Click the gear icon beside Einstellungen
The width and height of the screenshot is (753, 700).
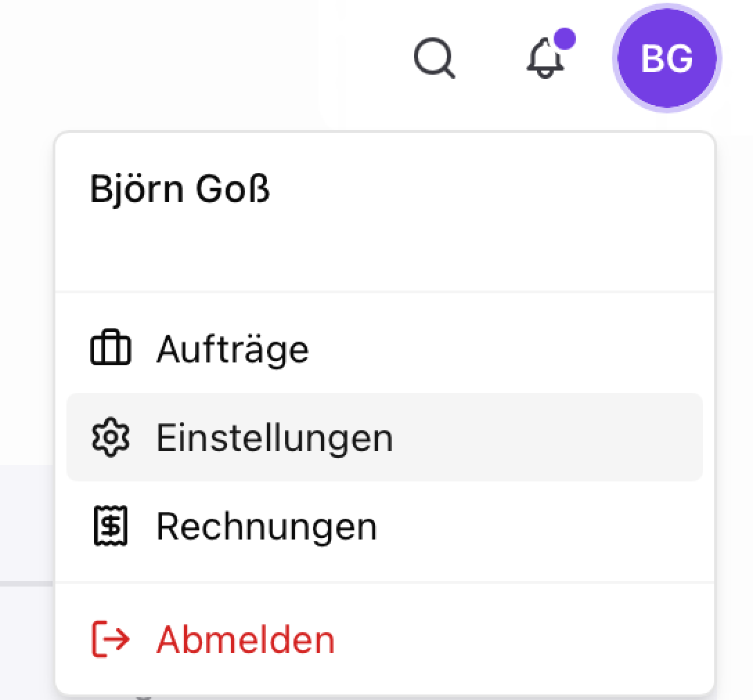[111, 437]
